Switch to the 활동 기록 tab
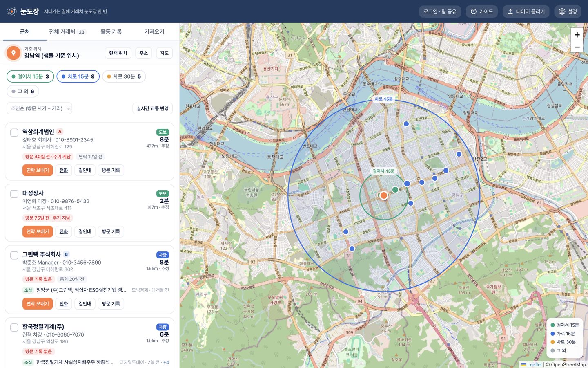 click(111, 31)
